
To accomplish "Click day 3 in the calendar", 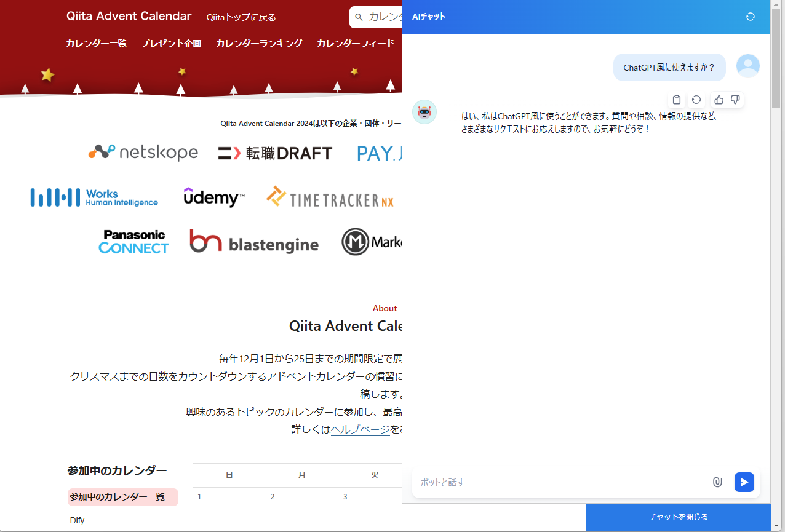I will (345, 497).
